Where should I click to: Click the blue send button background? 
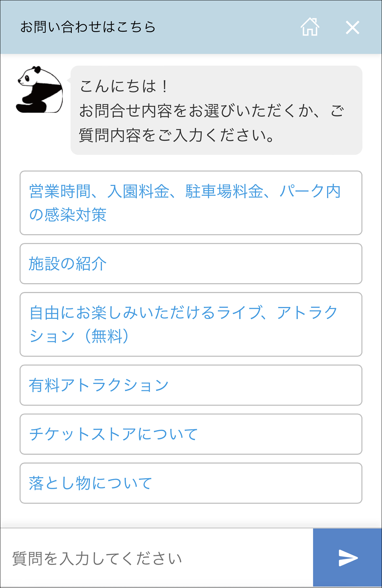[x=347, y=558]
